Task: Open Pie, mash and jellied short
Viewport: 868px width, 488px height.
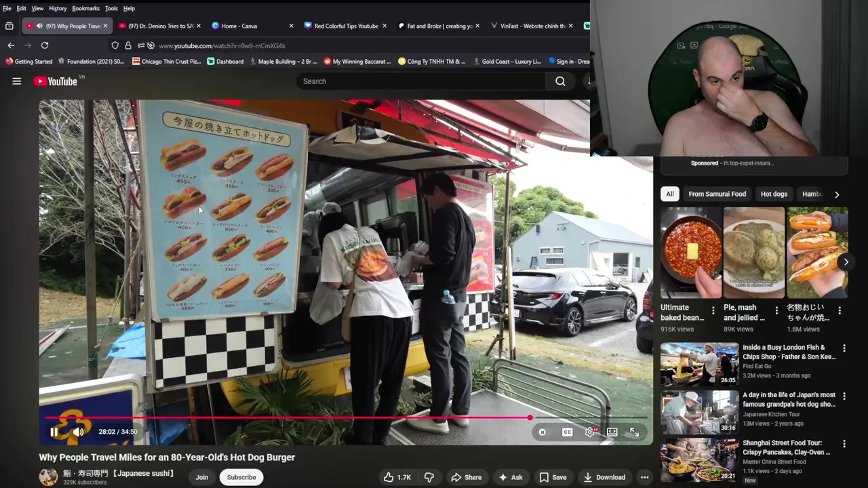Action: [753, 253]
